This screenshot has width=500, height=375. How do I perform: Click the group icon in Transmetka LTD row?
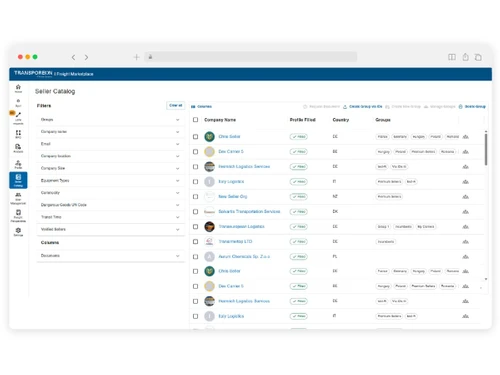click(x=466, y=242)
